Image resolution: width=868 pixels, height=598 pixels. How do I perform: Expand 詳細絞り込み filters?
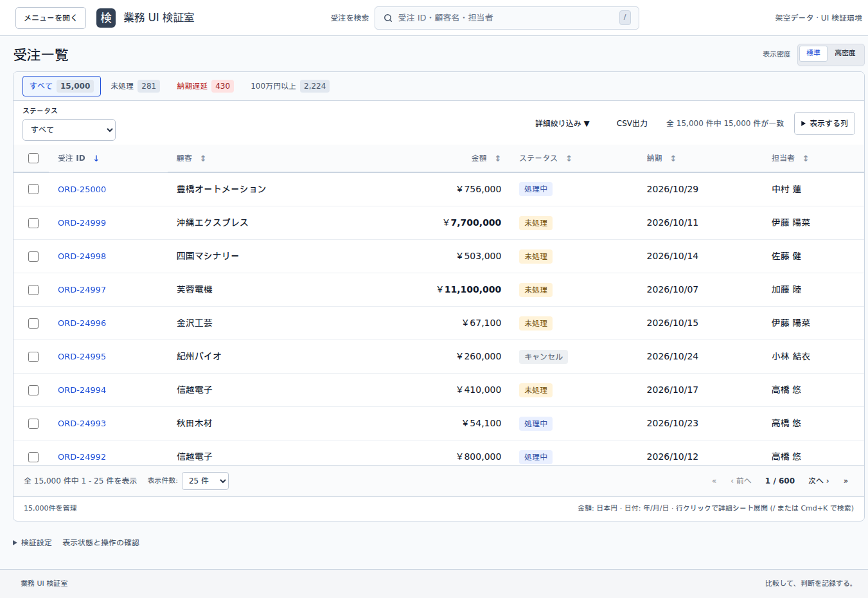[563, 123]
